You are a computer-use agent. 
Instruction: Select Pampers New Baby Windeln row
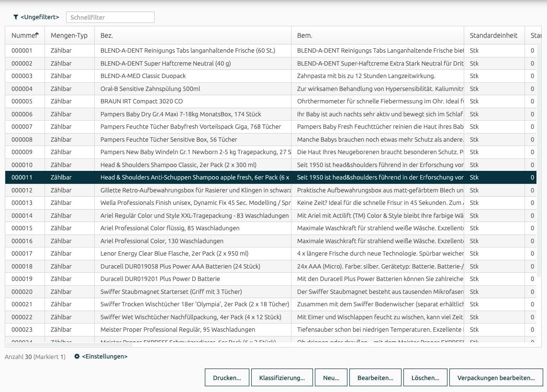(271, 152)
